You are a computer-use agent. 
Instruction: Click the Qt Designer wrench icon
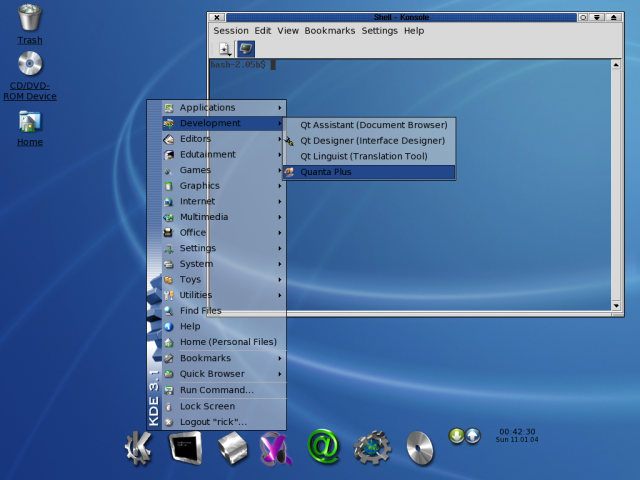pos(289,141)
